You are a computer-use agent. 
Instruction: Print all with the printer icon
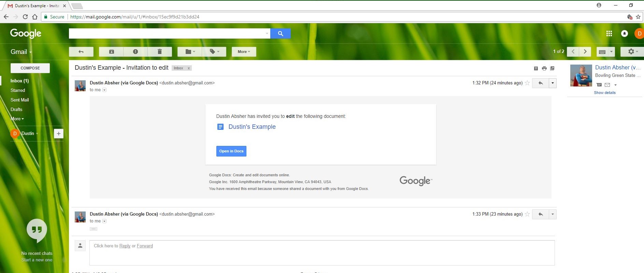[x=544, y=68]
